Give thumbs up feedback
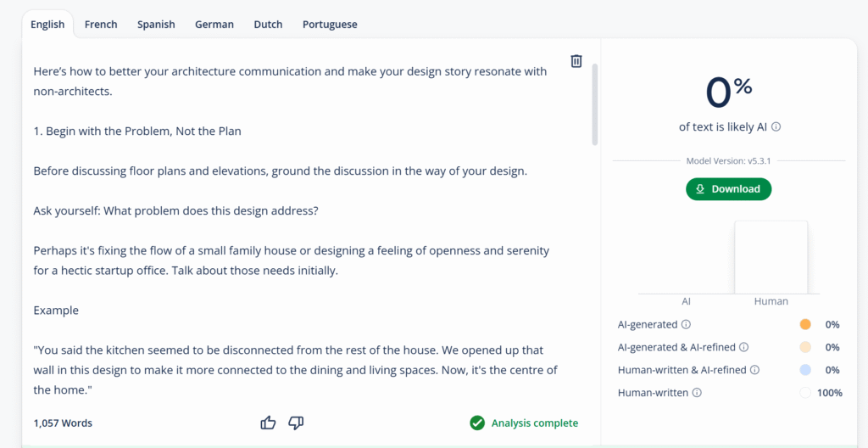This screenshot has width=868, height=448. 268,423
